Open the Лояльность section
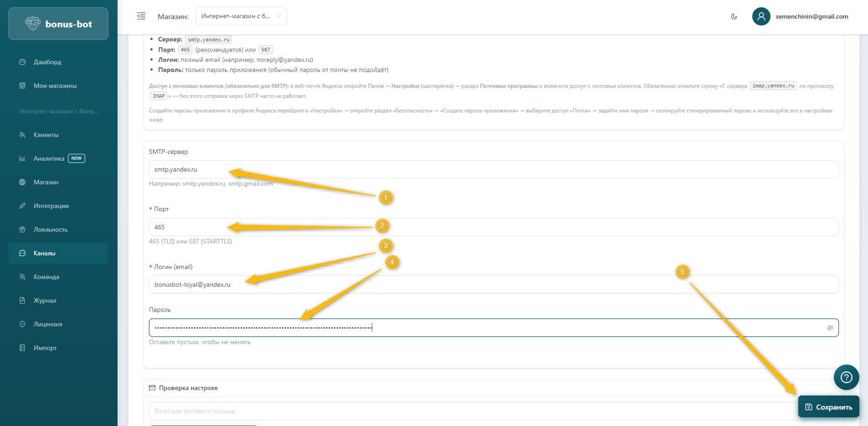Screen dimensions: 868x426 pyautogui.click(x=51, y=229)
